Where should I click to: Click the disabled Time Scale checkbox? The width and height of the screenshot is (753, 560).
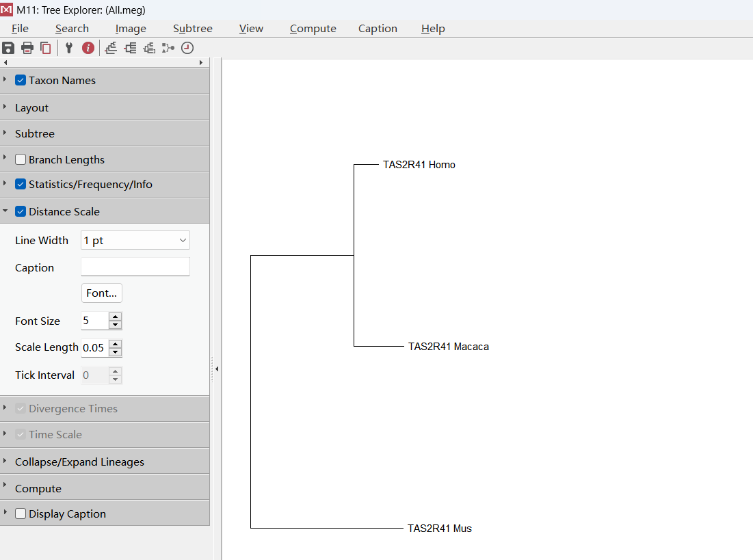[x=20, y=434]
